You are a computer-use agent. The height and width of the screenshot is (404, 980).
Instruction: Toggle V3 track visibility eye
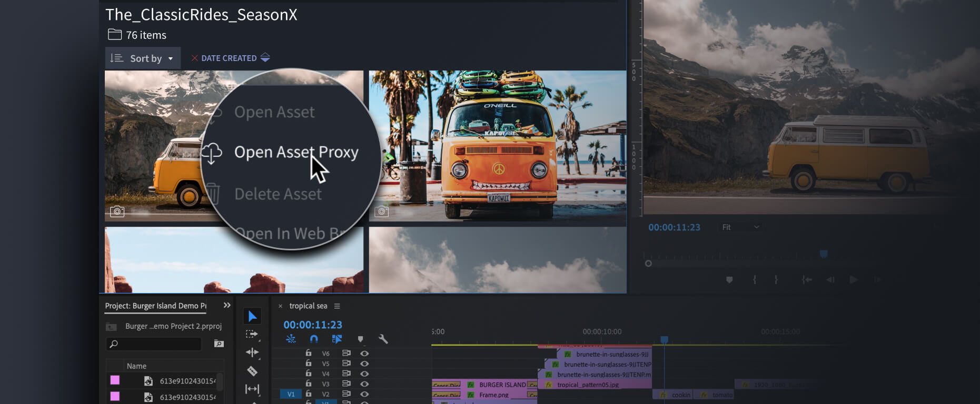(x=364, y=384)
